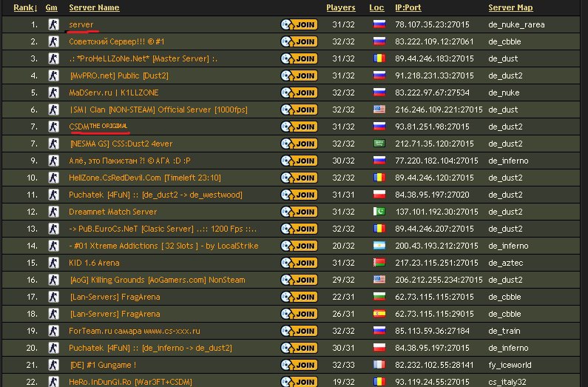This screenshot has width=588, height=387.
Task: Click Polish flag for Puchatek de_westwood server
Action: coord(379,195)
